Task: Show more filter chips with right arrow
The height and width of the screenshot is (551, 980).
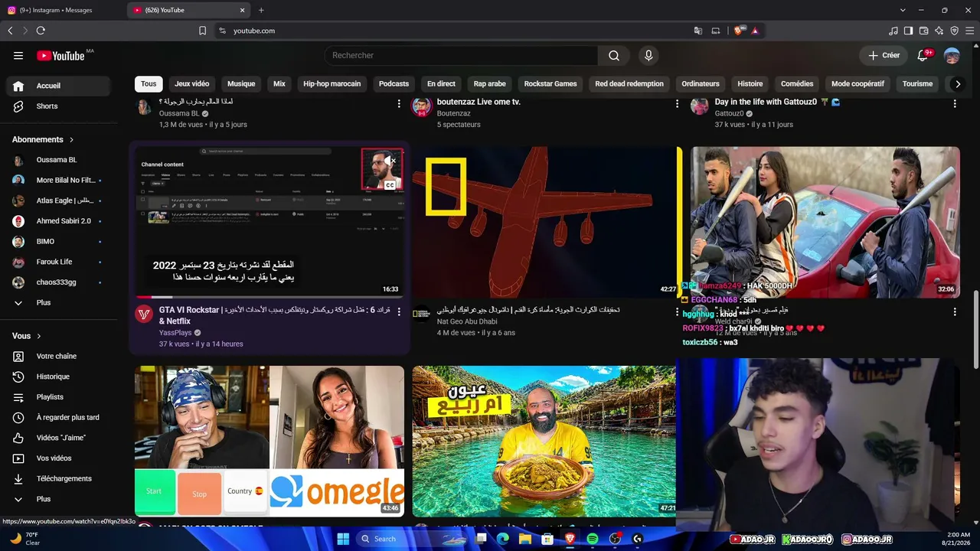Action: point(958,84)
